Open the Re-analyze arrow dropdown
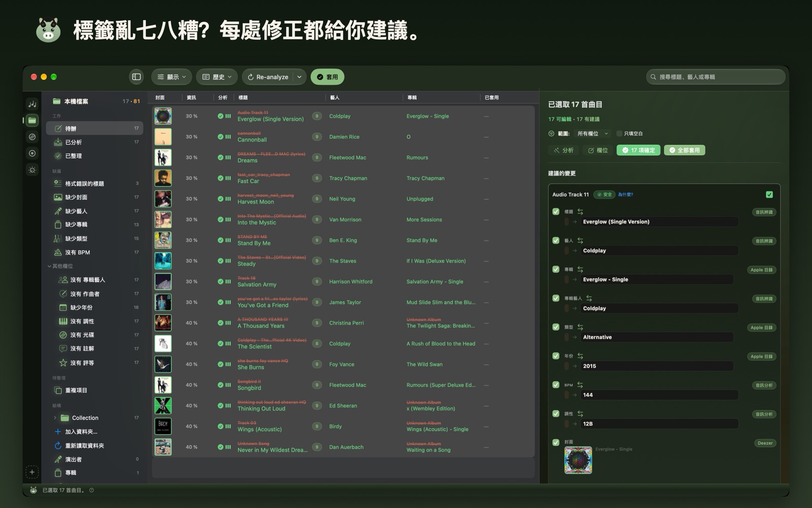This screenshot has width=812, height=508. 299,77
